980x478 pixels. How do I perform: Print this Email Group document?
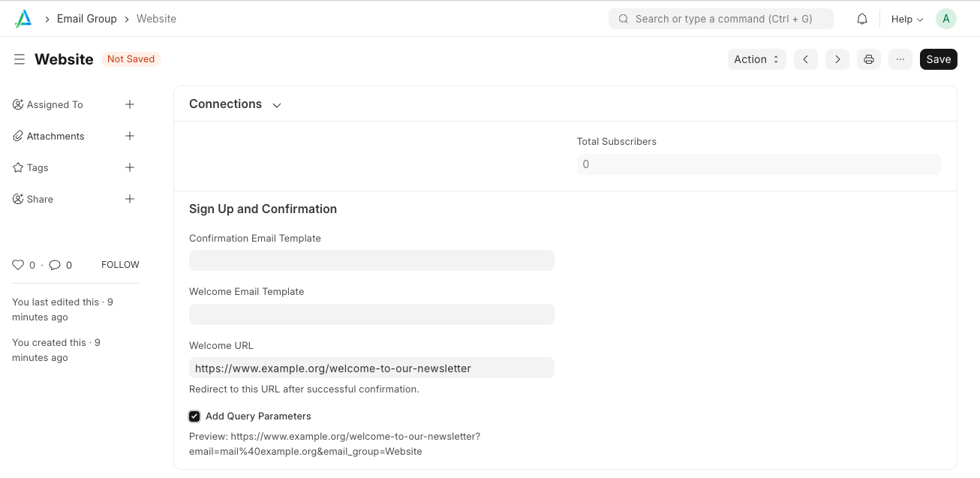tap(869, 59)
